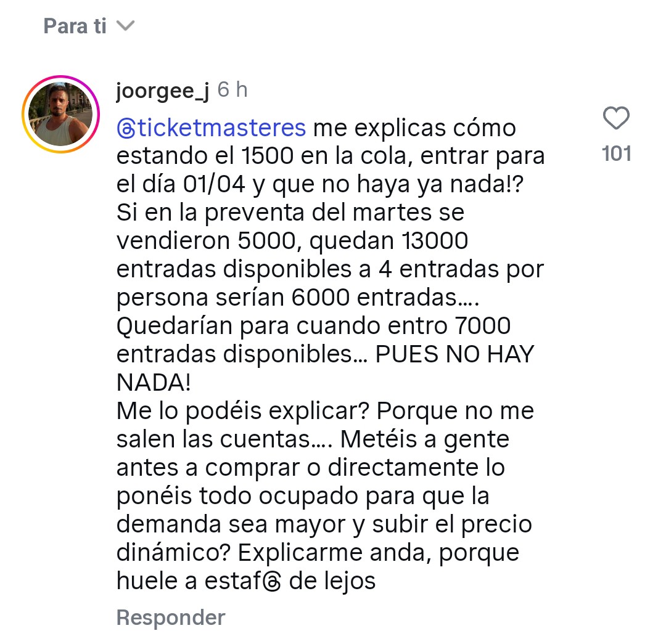The image size is (666, 644).
Task: Open the joorgee_j username link
Action: [x=162, y=91]
